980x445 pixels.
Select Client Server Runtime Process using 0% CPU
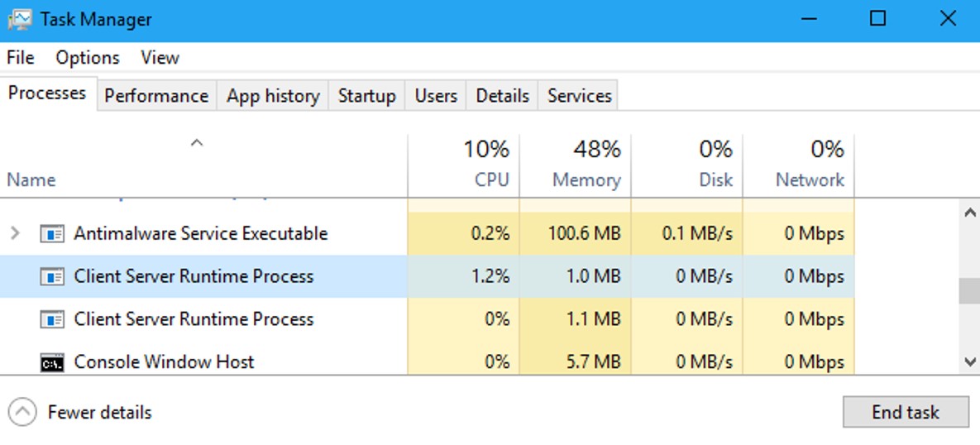[x=427, y=319]
